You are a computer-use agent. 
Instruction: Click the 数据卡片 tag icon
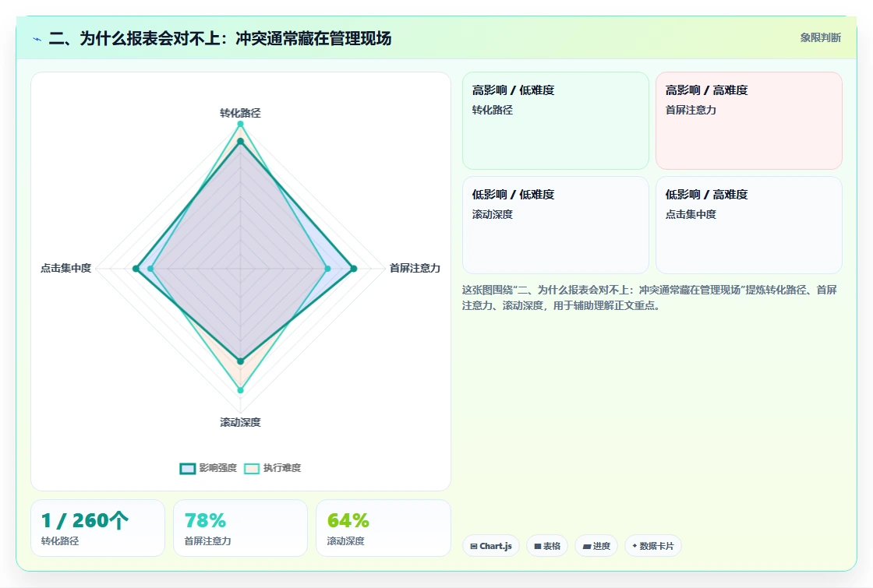pyautogui.click(x=634, y=546)
